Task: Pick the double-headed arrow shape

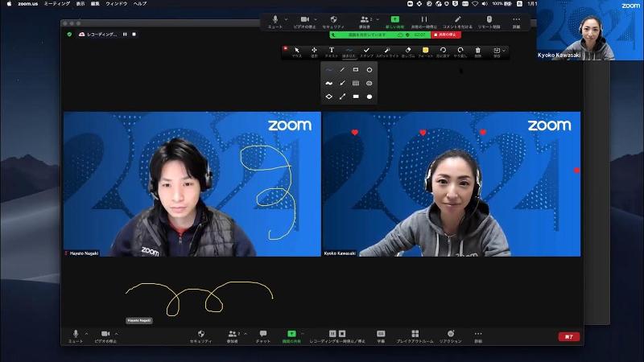Action: pos(342,97)
